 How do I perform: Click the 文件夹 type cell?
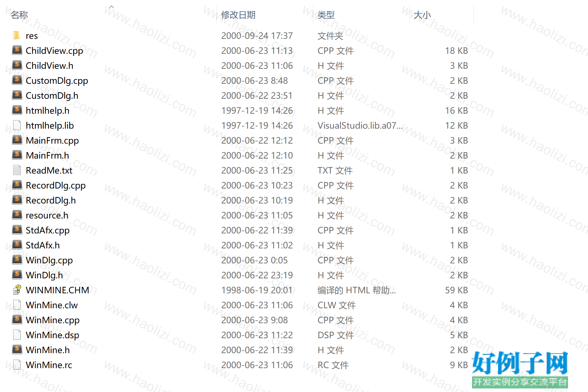coord(330,36)
